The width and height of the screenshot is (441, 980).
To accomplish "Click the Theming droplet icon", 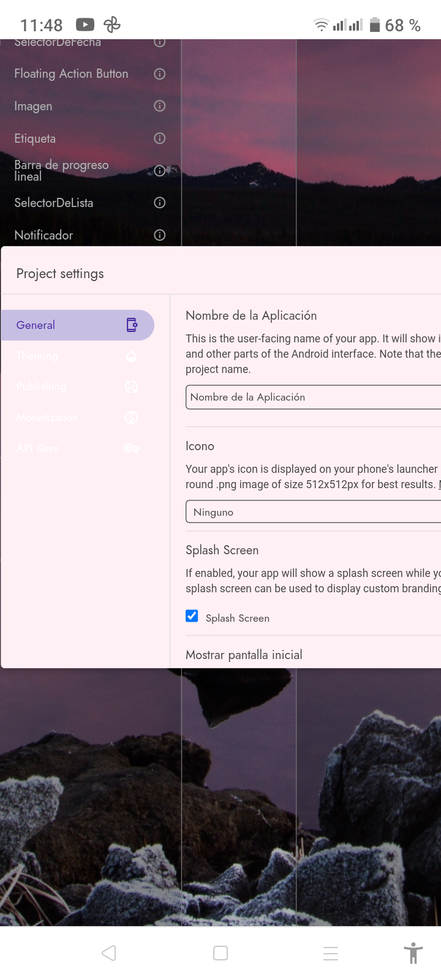I will (x=132, y=356).
